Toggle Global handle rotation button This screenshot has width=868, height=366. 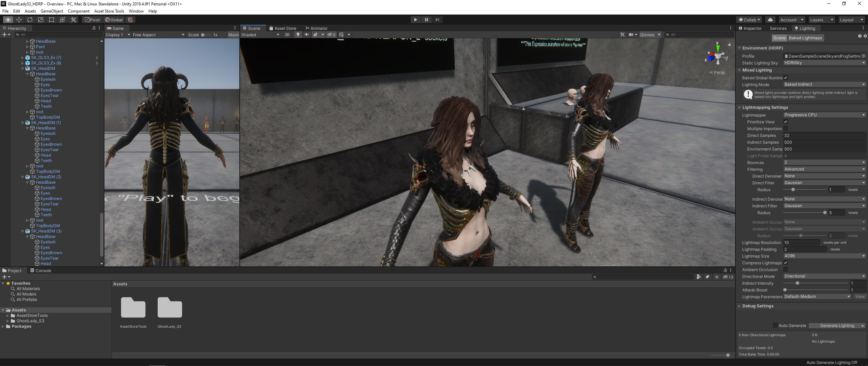114,20
